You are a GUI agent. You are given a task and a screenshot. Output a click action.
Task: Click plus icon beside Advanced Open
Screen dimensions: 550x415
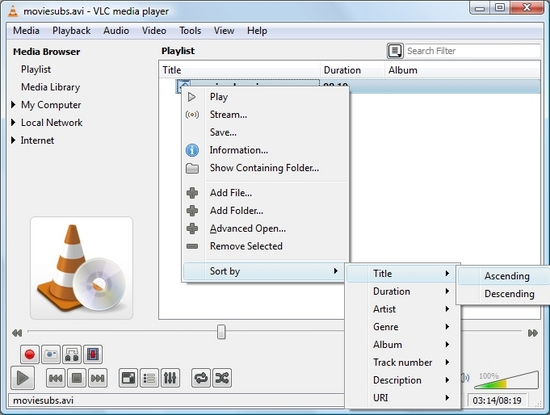coord(192,229)
